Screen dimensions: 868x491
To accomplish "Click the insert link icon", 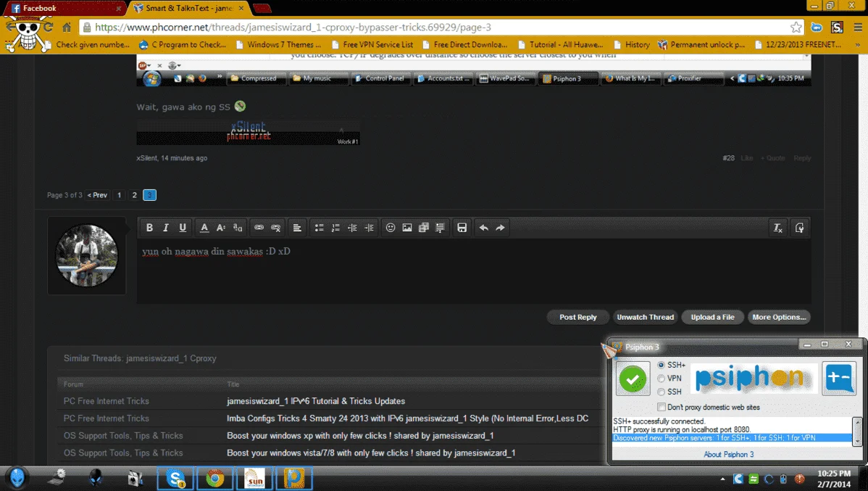I will [259, 228].
